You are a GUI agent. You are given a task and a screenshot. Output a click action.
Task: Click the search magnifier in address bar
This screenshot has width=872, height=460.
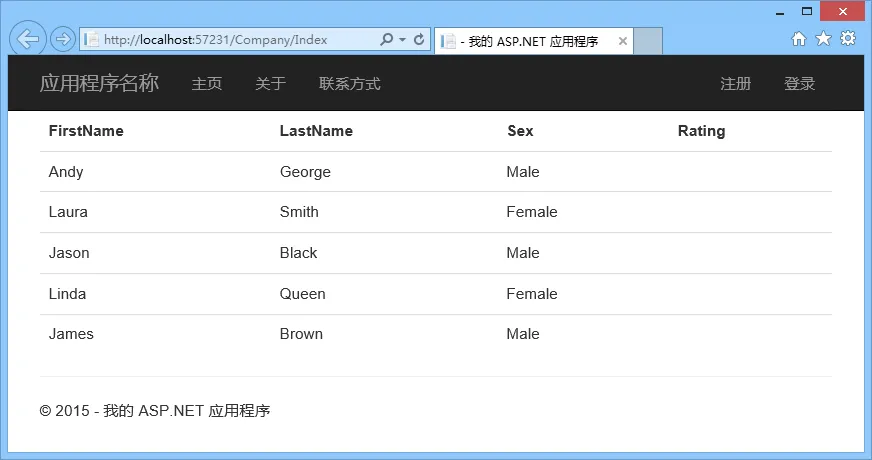387,40
